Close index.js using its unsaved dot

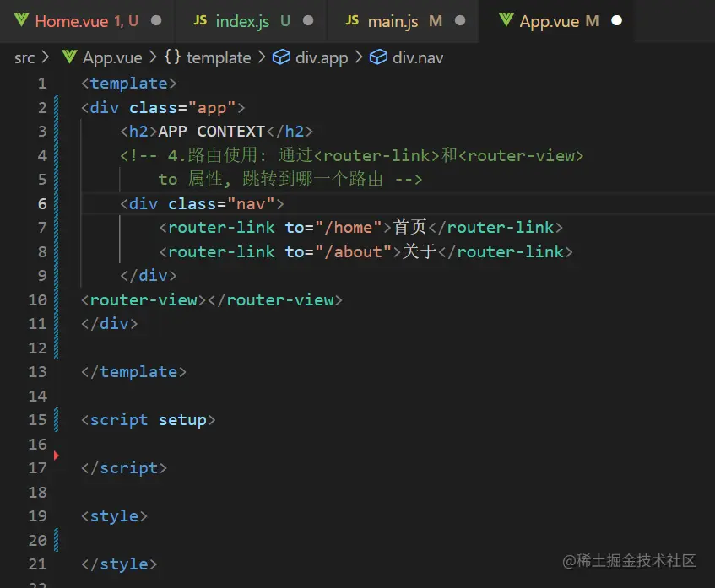pos(308,20)
